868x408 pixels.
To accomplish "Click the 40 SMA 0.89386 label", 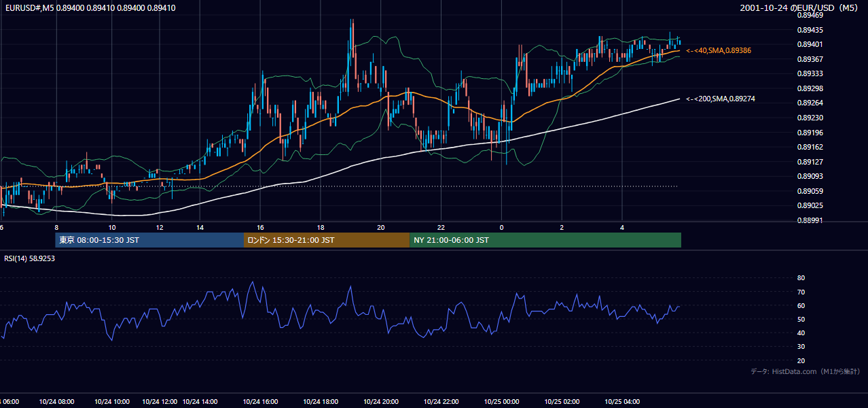I will click(718, 50).
